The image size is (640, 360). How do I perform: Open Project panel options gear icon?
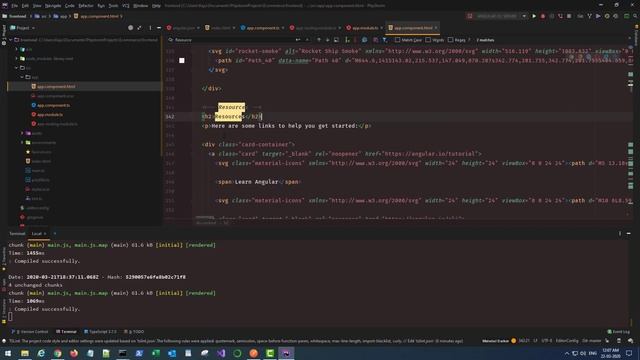149,28
